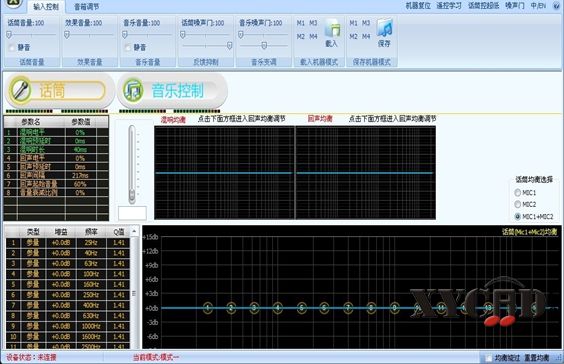Switch to the 音箱调节 tab

click(x=87, y=6)
